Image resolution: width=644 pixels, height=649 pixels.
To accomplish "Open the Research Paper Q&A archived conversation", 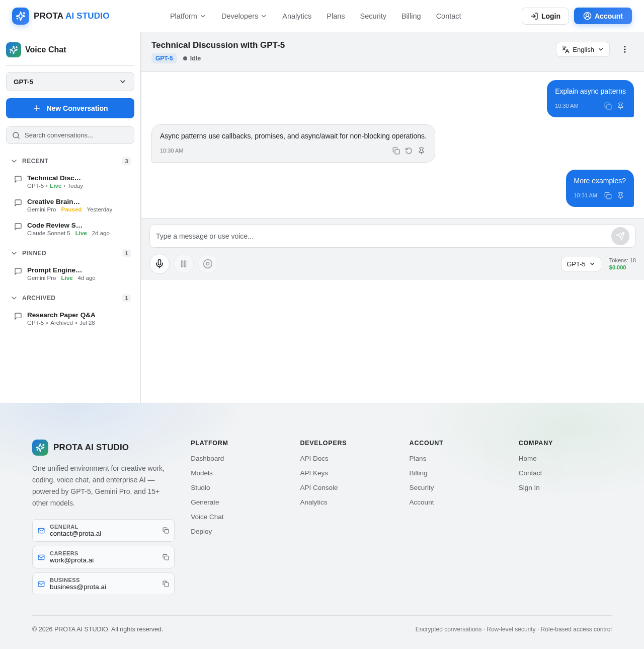I will point(70,319).
